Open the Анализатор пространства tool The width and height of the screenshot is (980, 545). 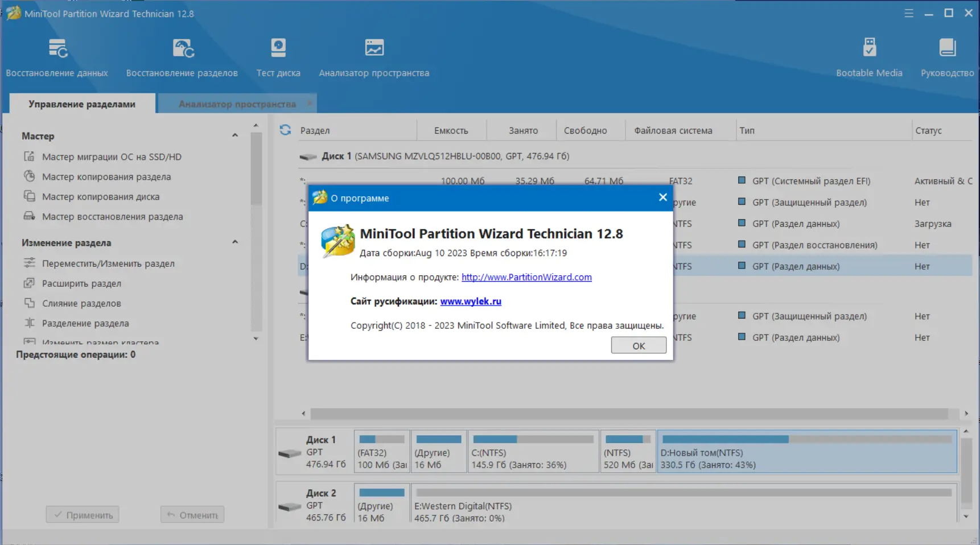pos(374,57)
